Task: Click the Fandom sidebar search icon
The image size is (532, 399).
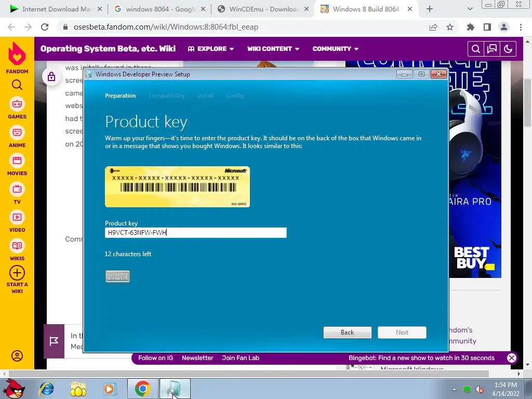Action: click(17, 85)
